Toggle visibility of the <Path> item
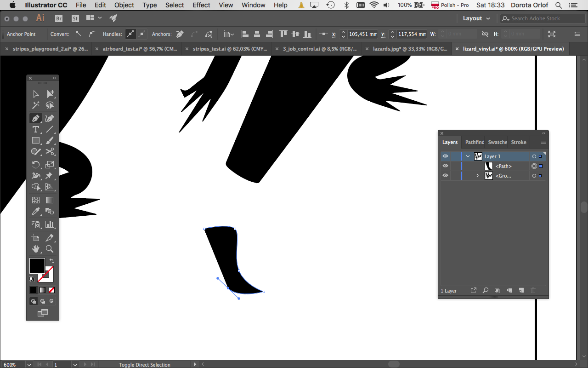Viewport: 588px width, 368px height. [x=445, y=166]
